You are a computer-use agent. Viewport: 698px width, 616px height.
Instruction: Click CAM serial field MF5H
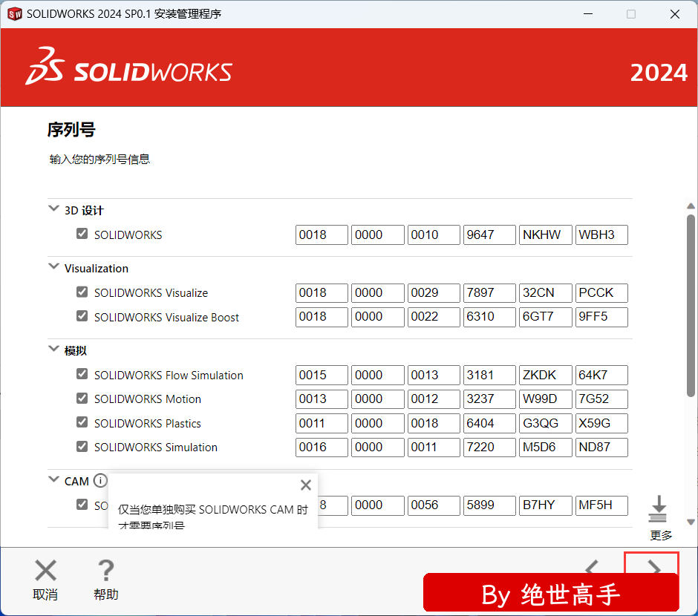point(601,505)
